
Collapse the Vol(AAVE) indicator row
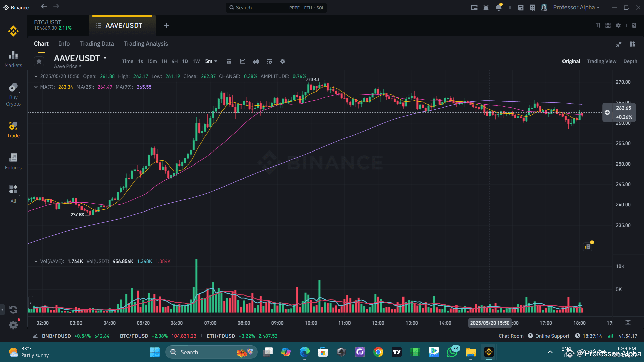point(36,261)
